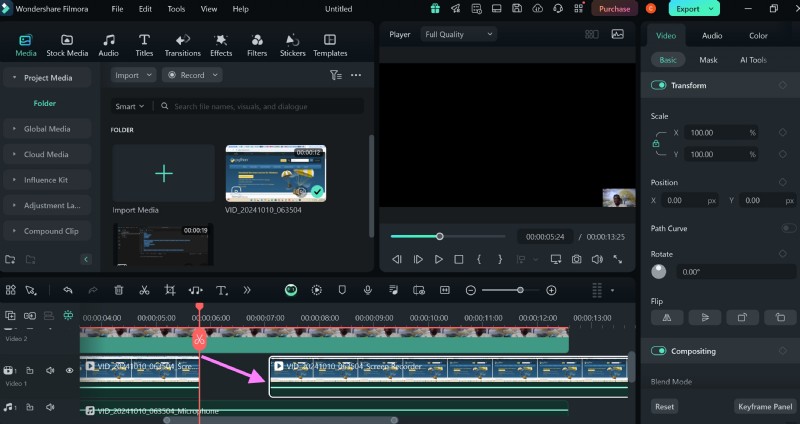Image resolution: width=800 pixels, height=424 pixels.
Task: Open the Tools menu
Action: click(x=176, y=9)
